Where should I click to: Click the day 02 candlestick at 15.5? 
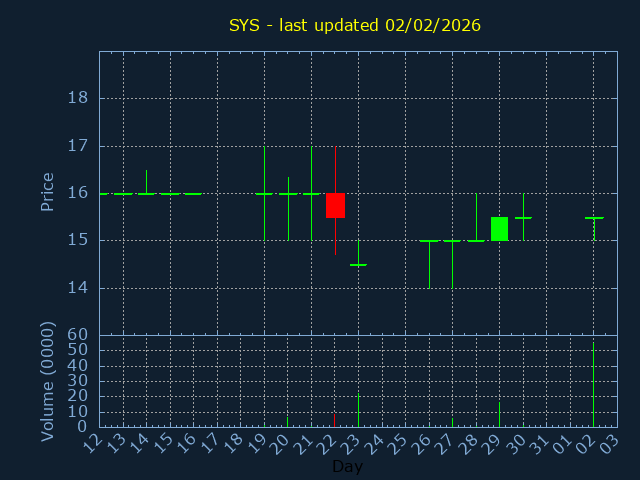click(594, 218)
